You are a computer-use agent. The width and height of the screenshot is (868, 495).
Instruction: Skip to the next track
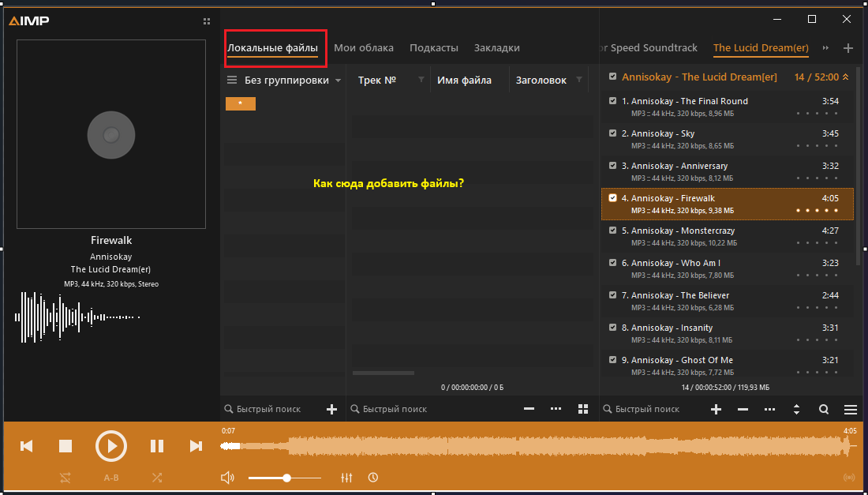pos(196,446)
